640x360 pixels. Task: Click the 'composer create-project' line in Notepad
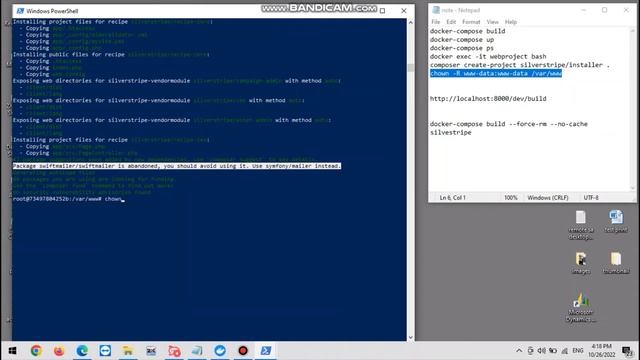point(520,65)
